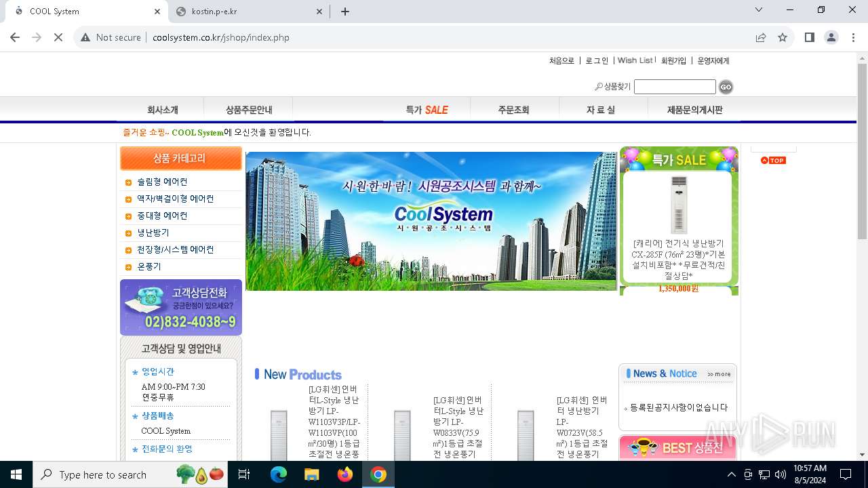Open the 로그인 login link
Viewport: 868px width, 488px height.
(597, 60)
